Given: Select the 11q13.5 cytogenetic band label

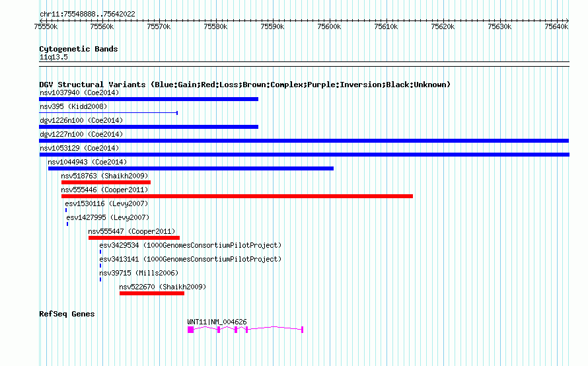Looking at the screenshot, I should [x=54, y=57].
